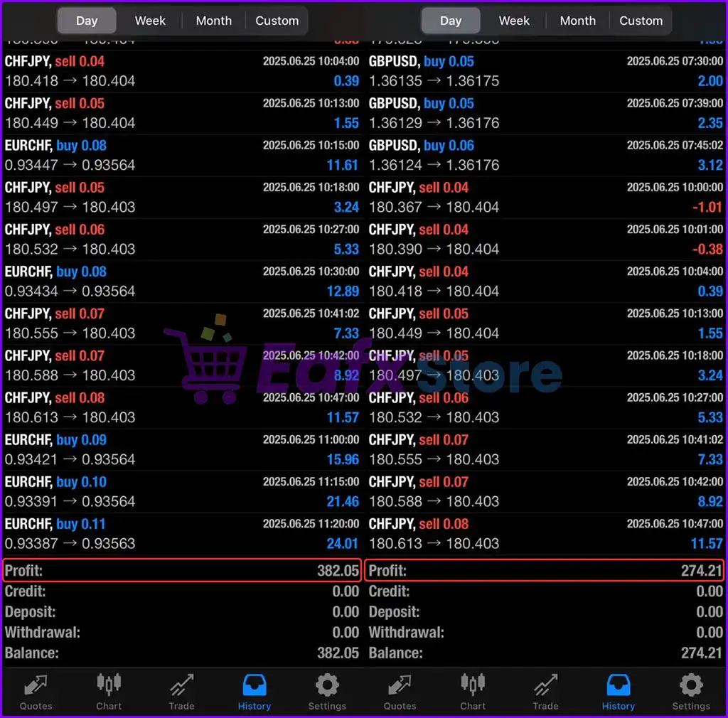Image resolution: width=728 pixels, height=718 pixels.
Task: Click Profit total 274.21 in right screen
Action: [702, 570]
